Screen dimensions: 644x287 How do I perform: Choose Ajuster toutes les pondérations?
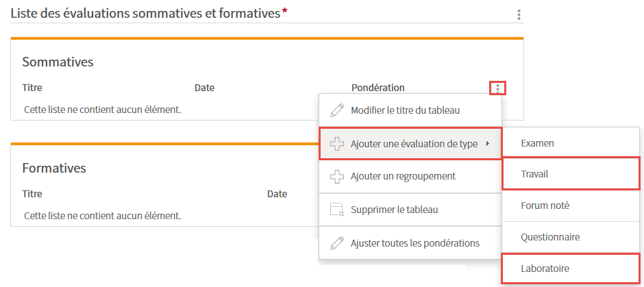[410, 242]
